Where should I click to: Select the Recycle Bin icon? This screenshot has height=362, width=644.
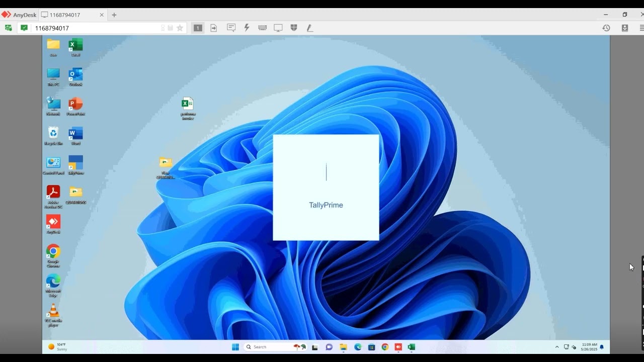point(53,136)
